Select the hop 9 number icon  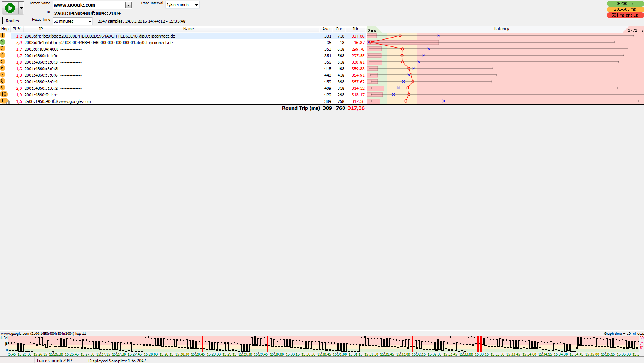click(x=3, y=88)
